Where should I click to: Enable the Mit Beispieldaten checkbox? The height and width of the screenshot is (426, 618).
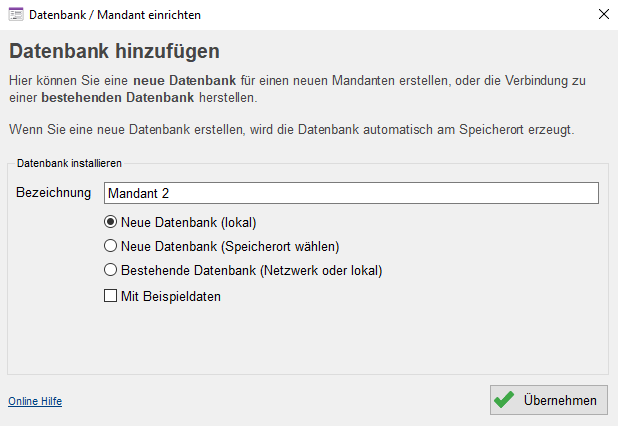pyautogui.click(x=110, y=296)
